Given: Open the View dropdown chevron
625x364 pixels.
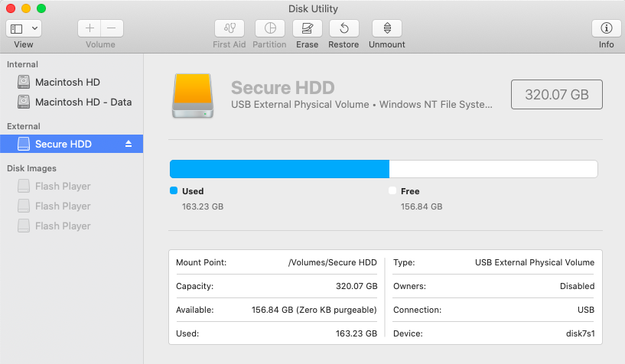Looking at the screenshot, I should point(34,28).
